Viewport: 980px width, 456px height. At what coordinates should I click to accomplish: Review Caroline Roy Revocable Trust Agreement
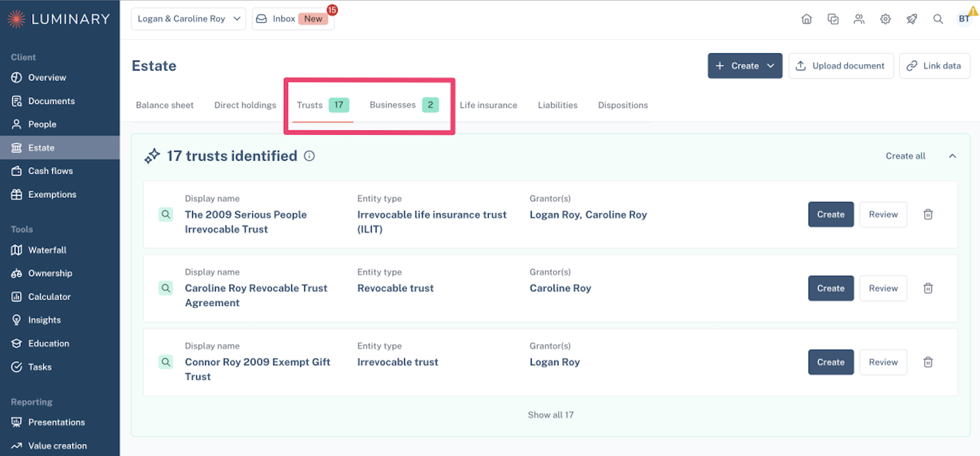click(883, 288)
